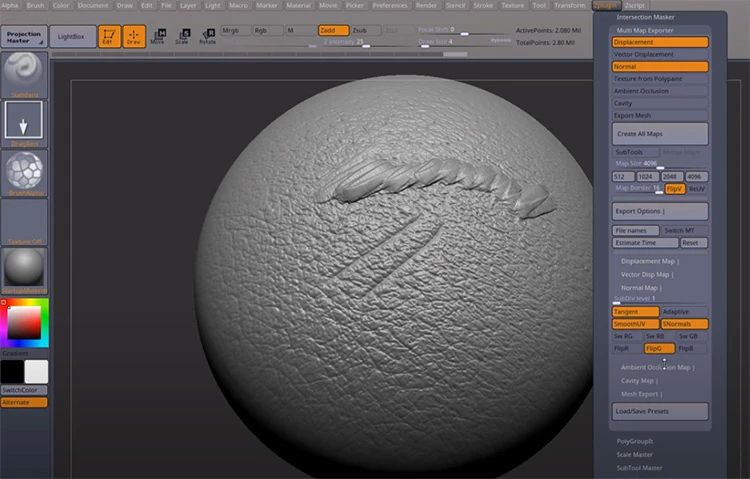
Task: Open the Preferences menu
Action: pos(390,5)
